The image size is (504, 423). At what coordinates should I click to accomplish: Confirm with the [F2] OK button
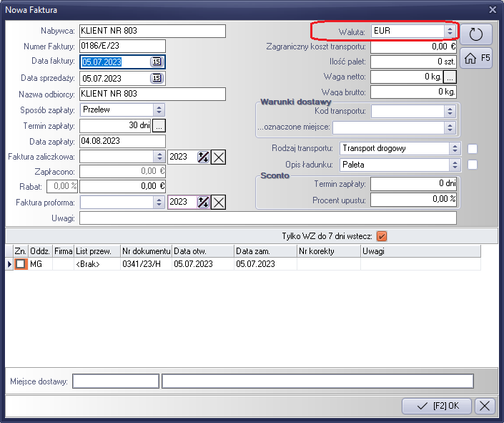click(x=436, y=406)
